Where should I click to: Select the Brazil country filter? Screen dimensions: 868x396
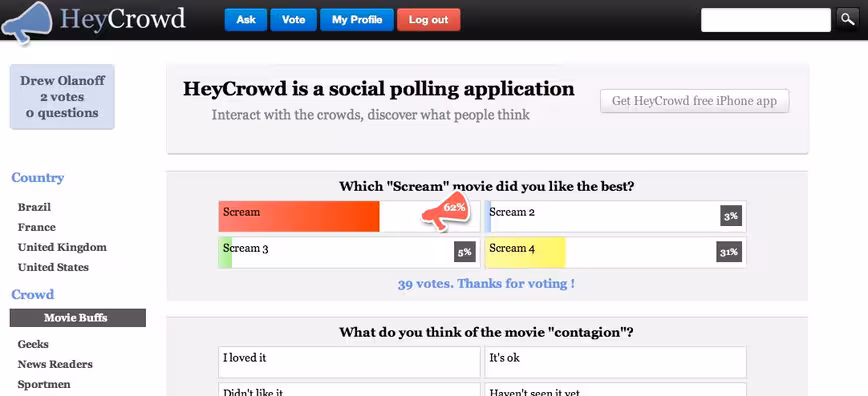click(34, 207)
